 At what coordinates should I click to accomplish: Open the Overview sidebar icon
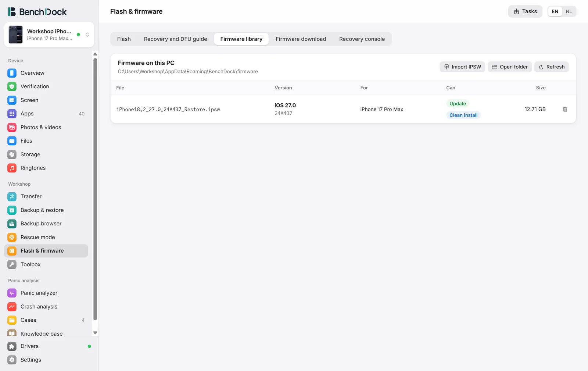tap(12, 73)
